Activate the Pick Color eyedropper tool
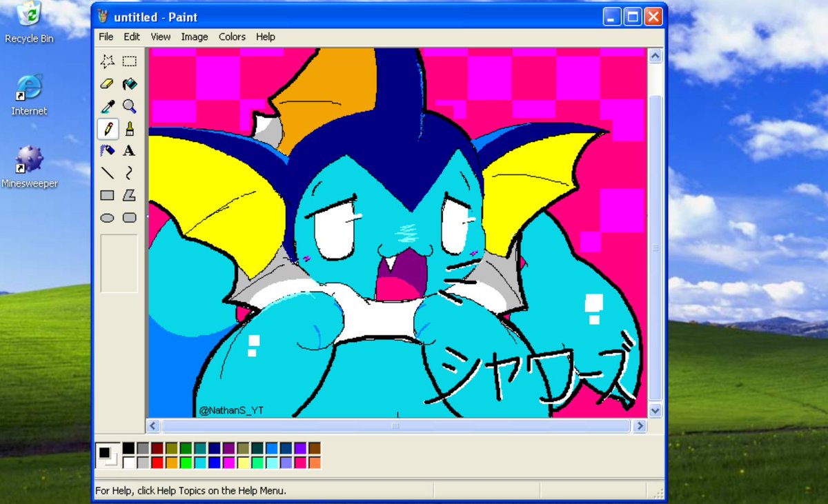Image resolution: width=828 pixels, height=504 pixels. point(107,106)
